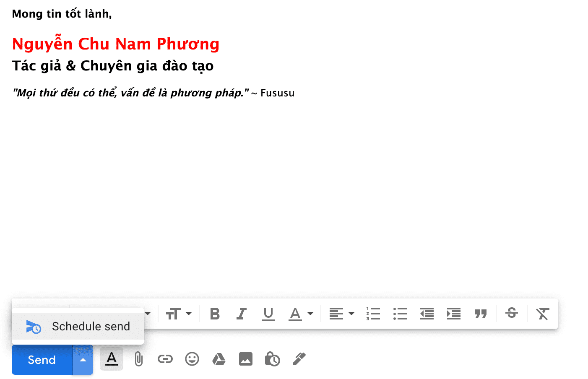Open text alignment dropdown
This screenshot has width=588, height=379.
(341, 314)
